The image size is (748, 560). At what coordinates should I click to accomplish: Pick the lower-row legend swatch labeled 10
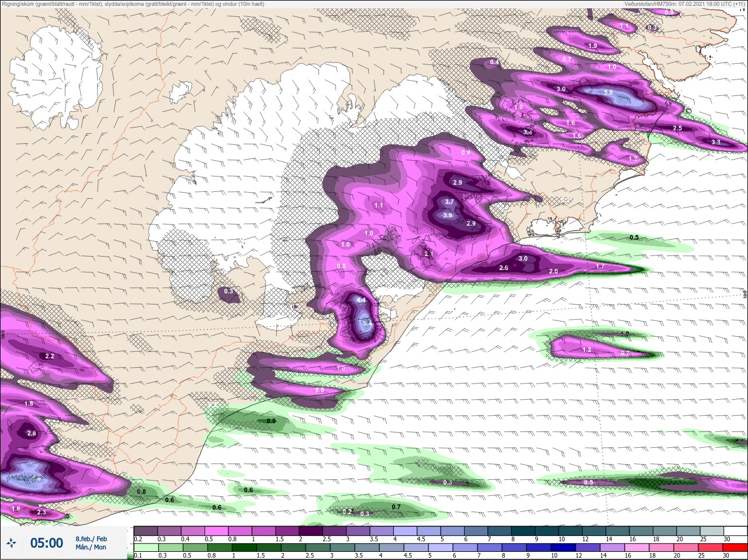[563, 548]
